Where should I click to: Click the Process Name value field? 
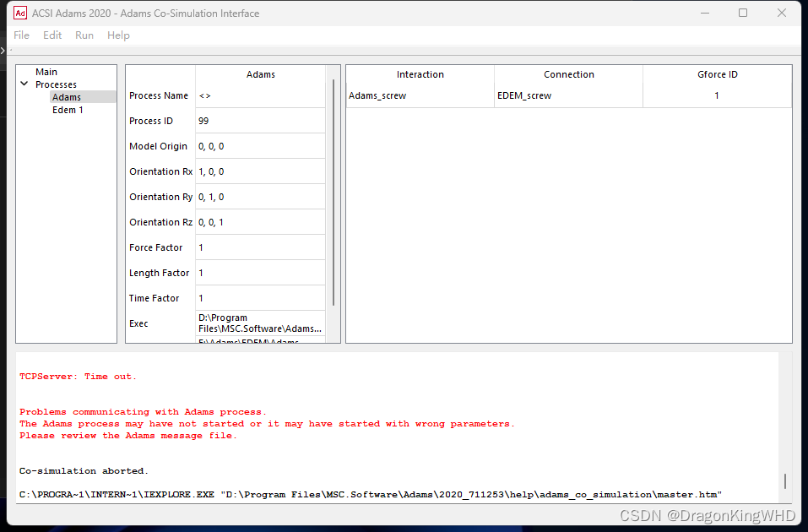pos(260,95)
